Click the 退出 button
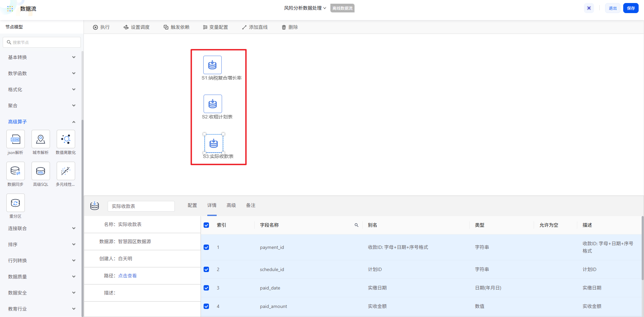644x317 pixels. [613, 8]
